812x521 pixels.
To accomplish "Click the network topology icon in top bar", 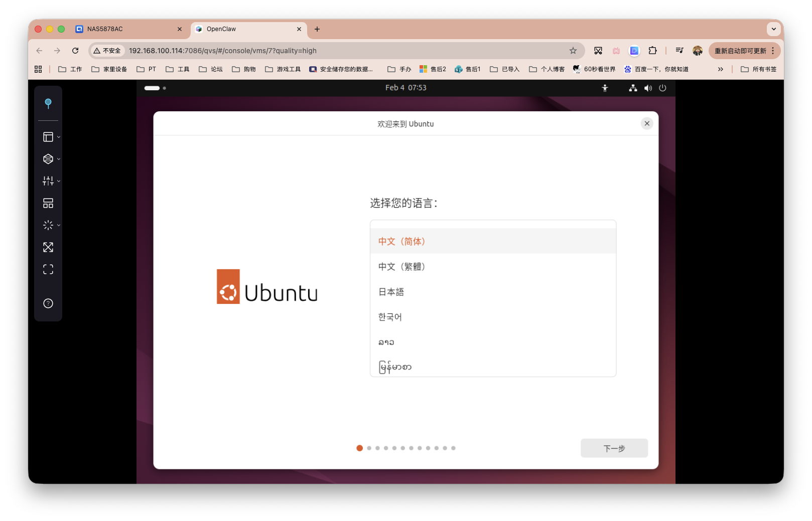I will point(632,88).
